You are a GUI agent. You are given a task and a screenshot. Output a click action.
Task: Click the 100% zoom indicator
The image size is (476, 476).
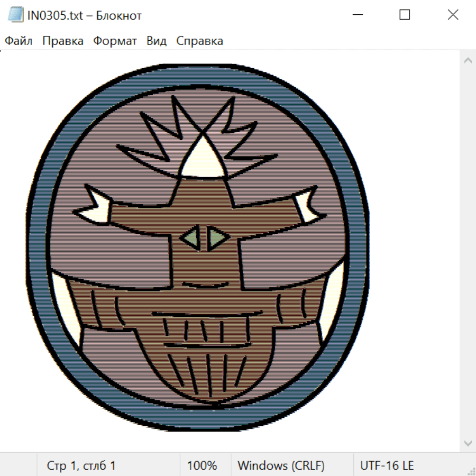[202, 465]
